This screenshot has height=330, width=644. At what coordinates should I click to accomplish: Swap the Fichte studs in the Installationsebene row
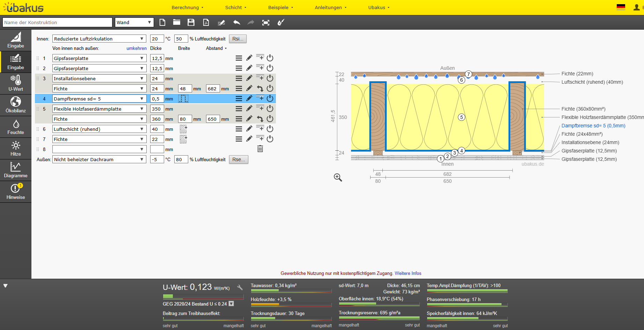[260, 89]
